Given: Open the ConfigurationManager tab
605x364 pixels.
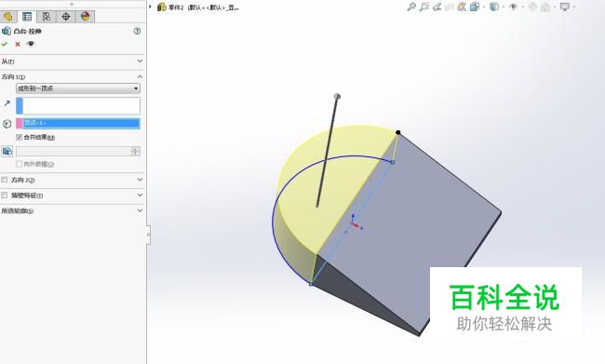Looking at the screenshot, I should 47,16.
